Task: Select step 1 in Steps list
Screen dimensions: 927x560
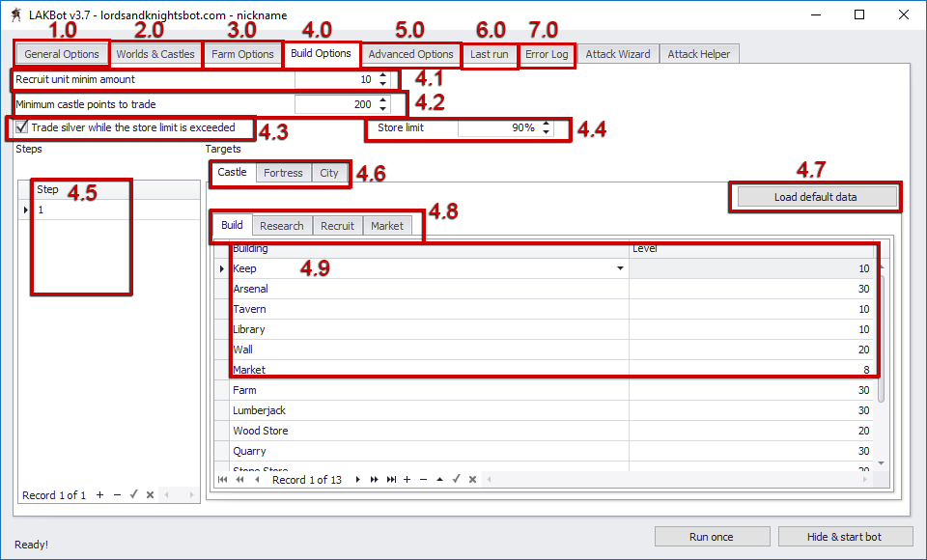Action: tap(109, 210)
